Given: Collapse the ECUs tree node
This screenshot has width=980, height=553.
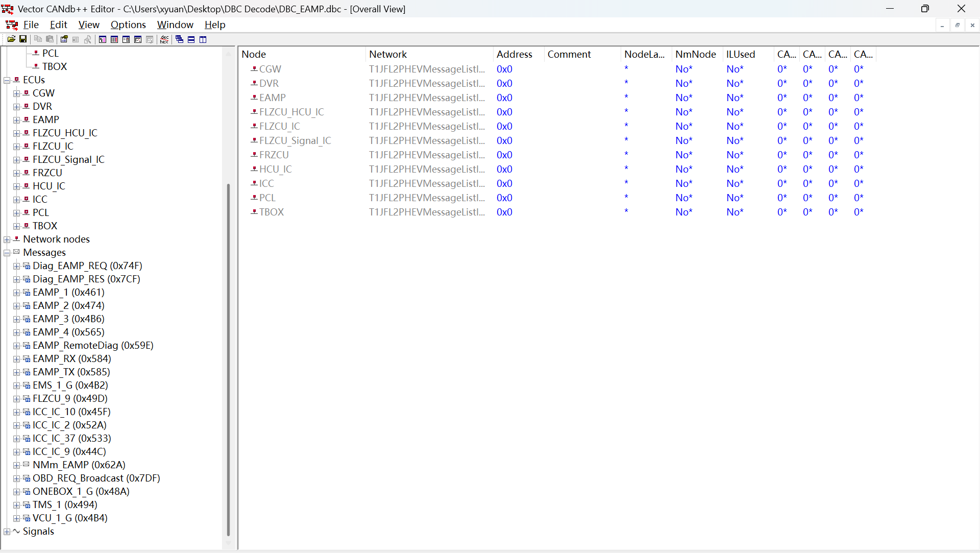Looking at the screenshot, I should tap(7, 80).
